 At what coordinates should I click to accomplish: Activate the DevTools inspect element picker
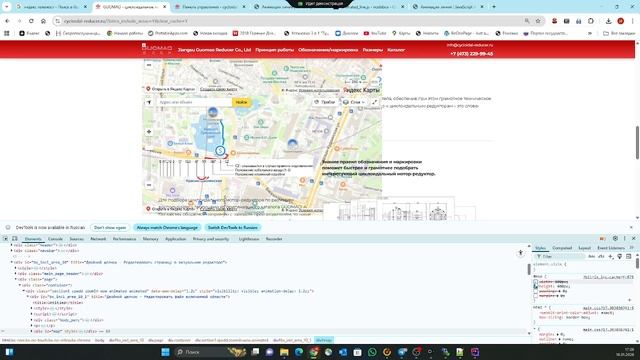coord(5,239)
